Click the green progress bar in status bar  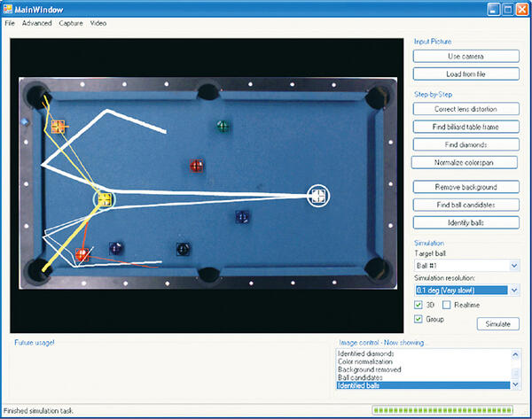click(x=442, y=410)
